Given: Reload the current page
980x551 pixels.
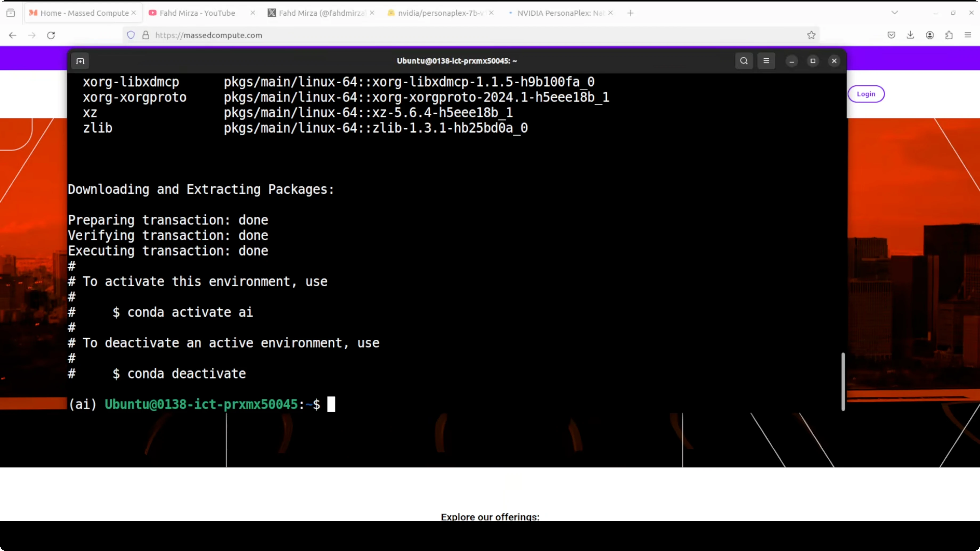Looking at the screenshot, I should pyautogui.click(x=51, y=35).
